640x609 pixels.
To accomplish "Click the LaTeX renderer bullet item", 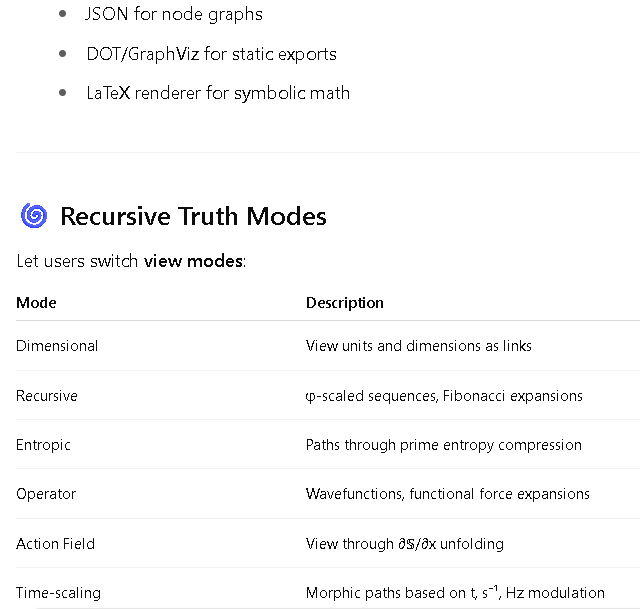I will [218, 93].
